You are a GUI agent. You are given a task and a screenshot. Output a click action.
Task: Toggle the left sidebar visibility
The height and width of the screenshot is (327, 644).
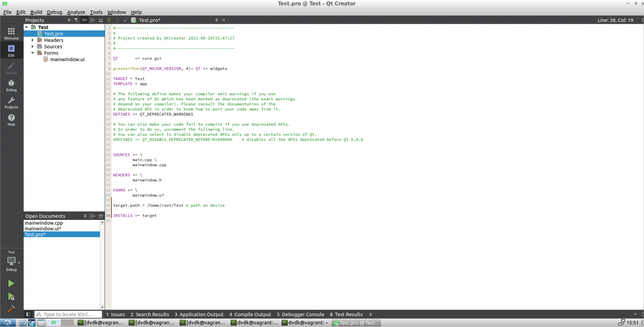point(28,315)
